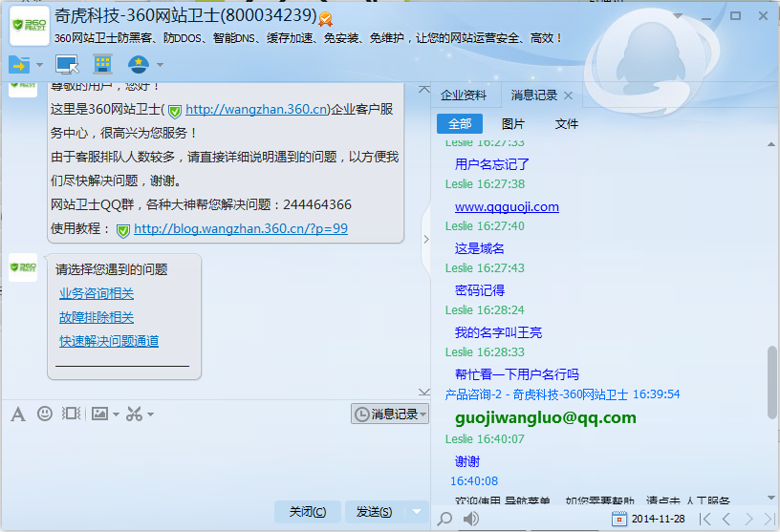Filter history by 文件
This screenshot has height=532, width=780.
tap(567, 124)
